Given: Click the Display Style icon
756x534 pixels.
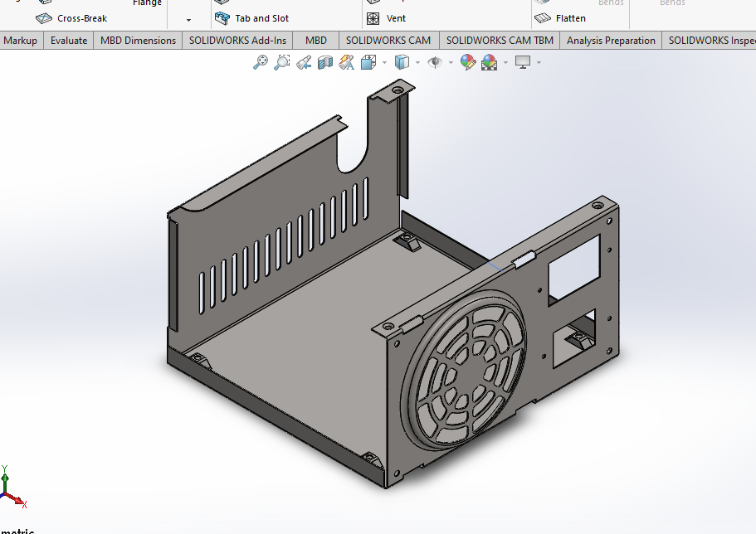Looking at the screenshot, I should pyautogui.click(x=402, y=62).
